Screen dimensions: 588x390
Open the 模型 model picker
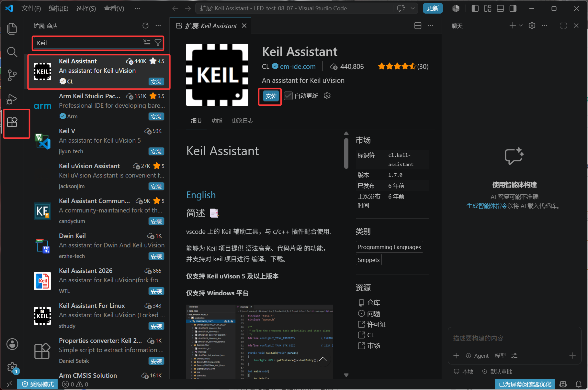point(500,356)
